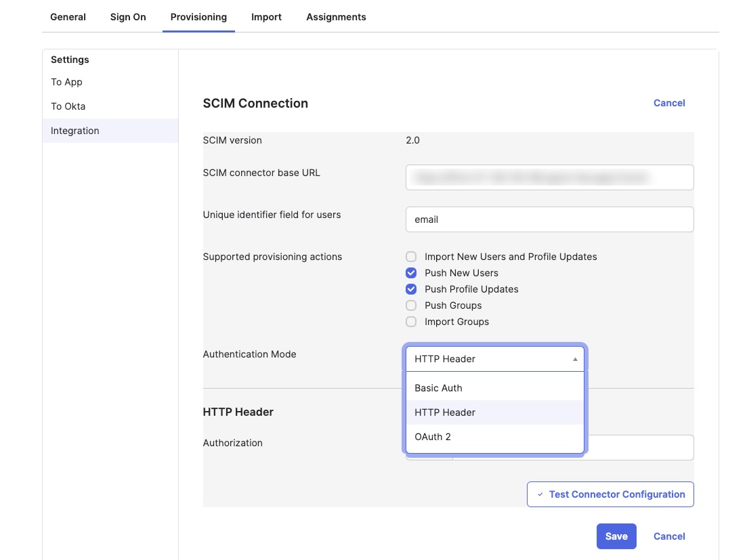
Task: Choose HTTP Header option in dropdown list
Action: pos(494,412)
